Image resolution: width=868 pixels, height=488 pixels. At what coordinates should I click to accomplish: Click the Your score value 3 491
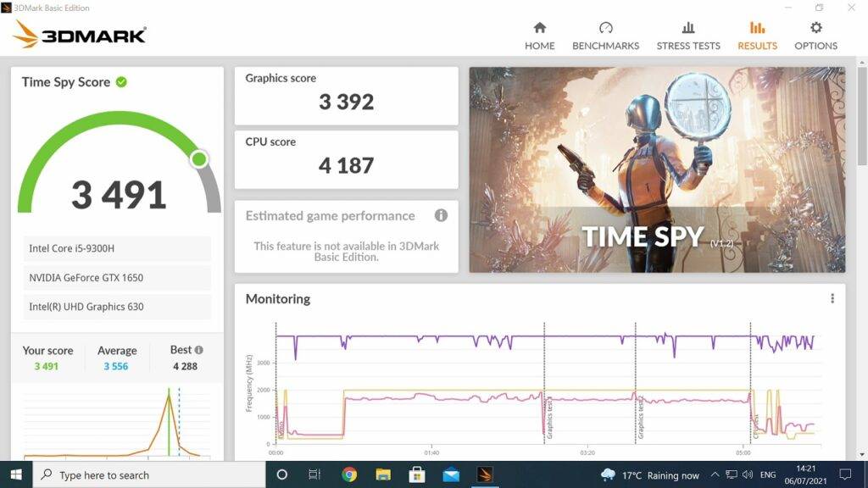click(46, 366)
